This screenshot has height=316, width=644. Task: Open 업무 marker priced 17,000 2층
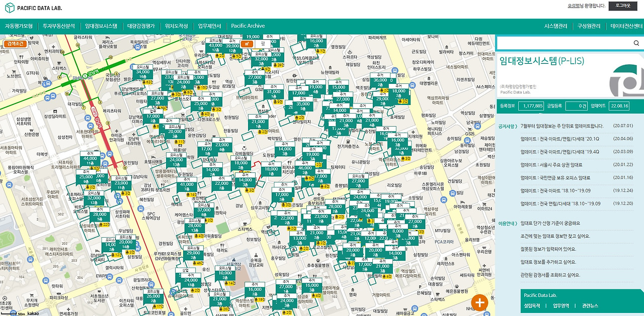pyautogui.click(x=152, y=115)
